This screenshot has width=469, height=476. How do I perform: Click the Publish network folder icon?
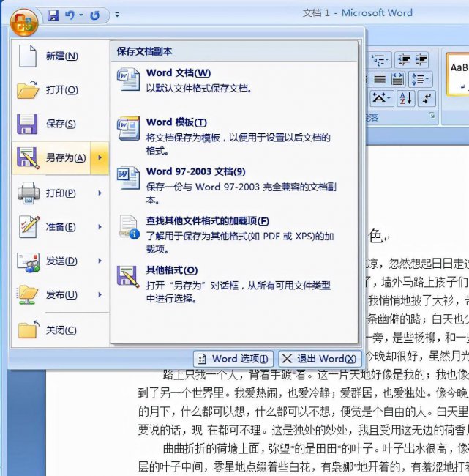click(x=27, y=295)
